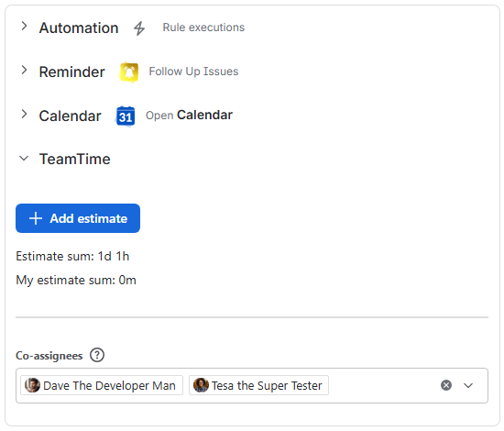The width and height of the screenshot is (504, 431).
Task: Expand the Calendar section chevron
Action: [x=24, y=114]
